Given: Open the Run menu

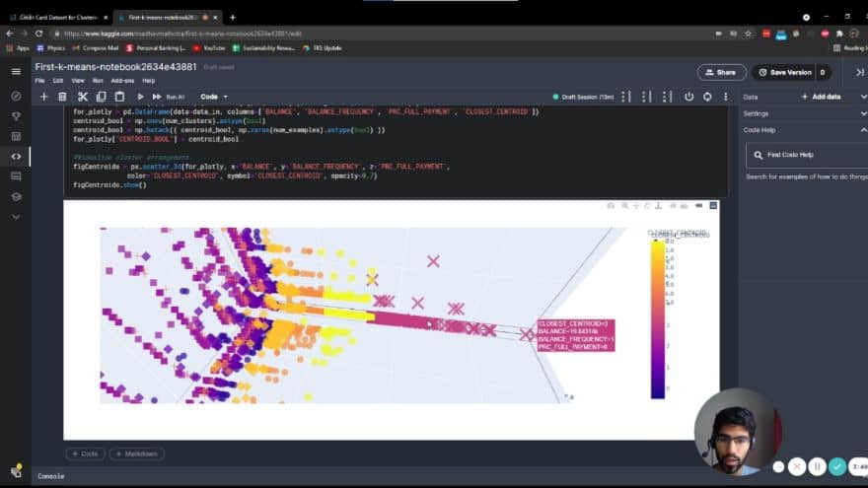Looking at the screenshot, I should click(x=98, y=81).
